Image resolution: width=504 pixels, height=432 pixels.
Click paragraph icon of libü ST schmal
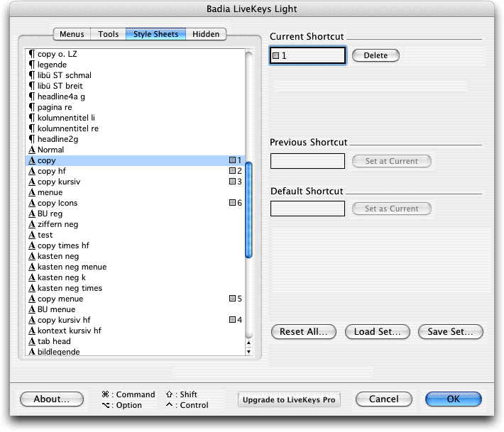coord(32,75)
